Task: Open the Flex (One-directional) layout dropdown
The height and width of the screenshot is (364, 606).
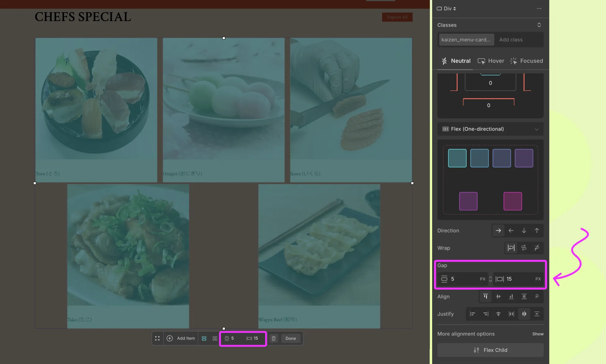Action: click(490, 129)
